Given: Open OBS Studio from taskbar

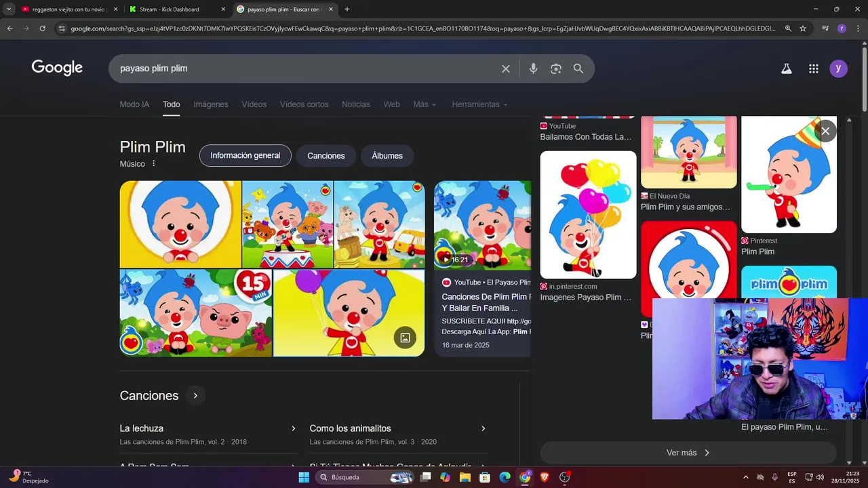Looking at the screenshot, I should [564, 477].
